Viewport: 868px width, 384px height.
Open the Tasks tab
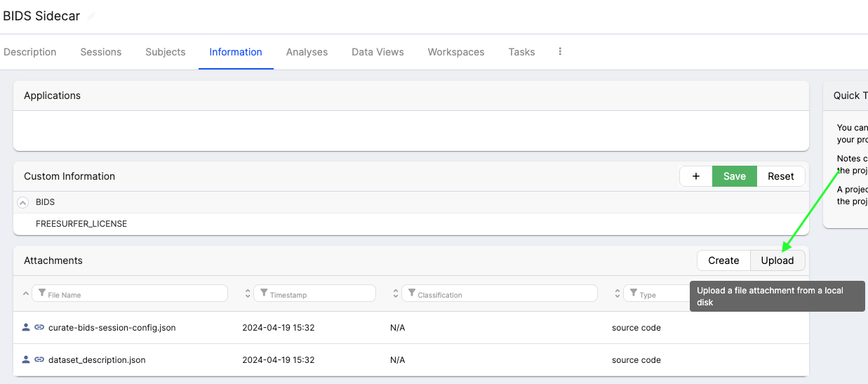coord(521,52)
